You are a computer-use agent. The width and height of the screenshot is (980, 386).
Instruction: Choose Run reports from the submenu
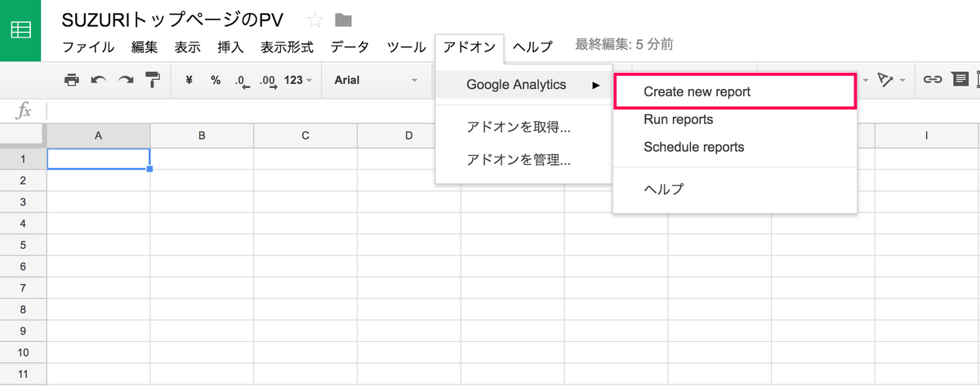678,120
